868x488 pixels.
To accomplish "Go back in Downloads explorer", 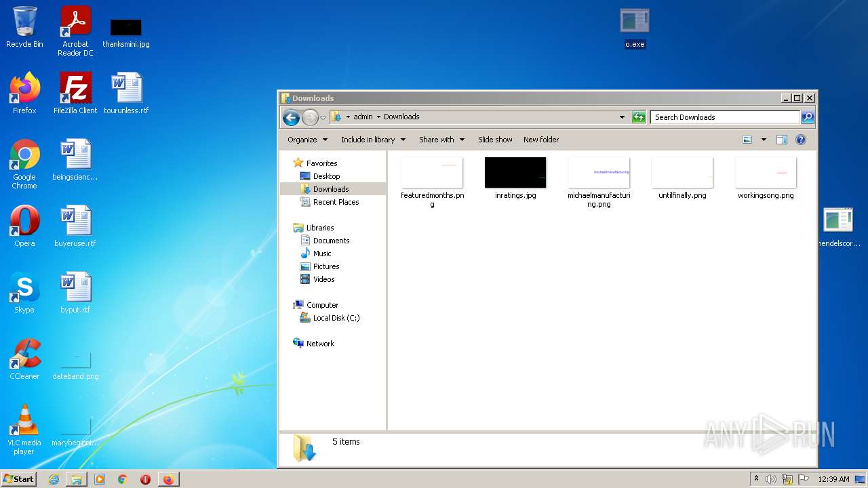I will click(291, 117).
